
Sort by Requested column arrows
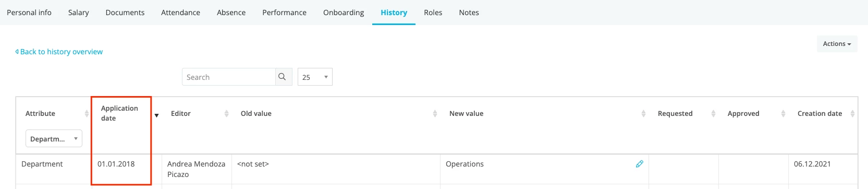(x=713, y=113)
